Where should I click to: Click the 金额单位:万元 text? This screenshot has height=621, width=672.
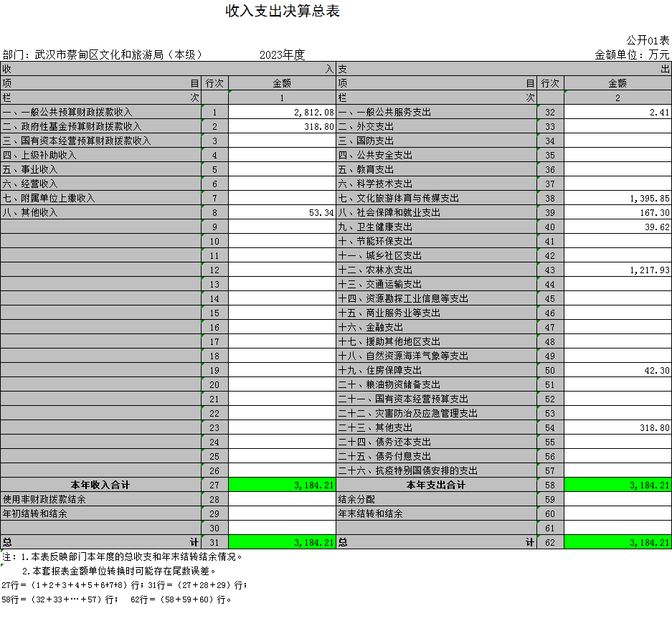(632, 54)
